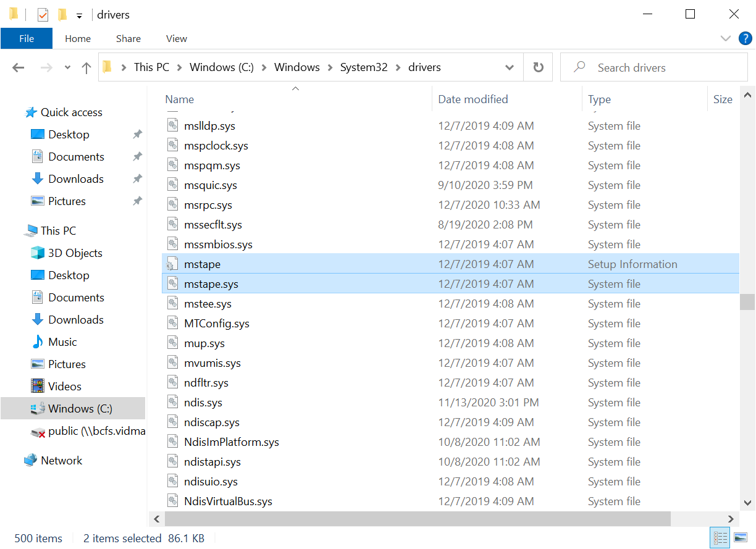756x549 pixels.
Task: Go back with the Back arrow
Action: click(19, 67)
